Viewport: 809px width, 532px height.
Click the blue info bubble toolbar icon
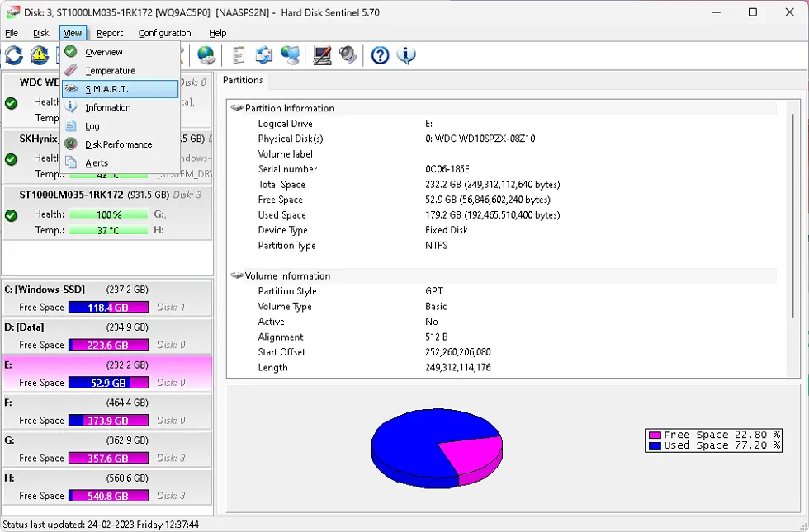(405, 55)
